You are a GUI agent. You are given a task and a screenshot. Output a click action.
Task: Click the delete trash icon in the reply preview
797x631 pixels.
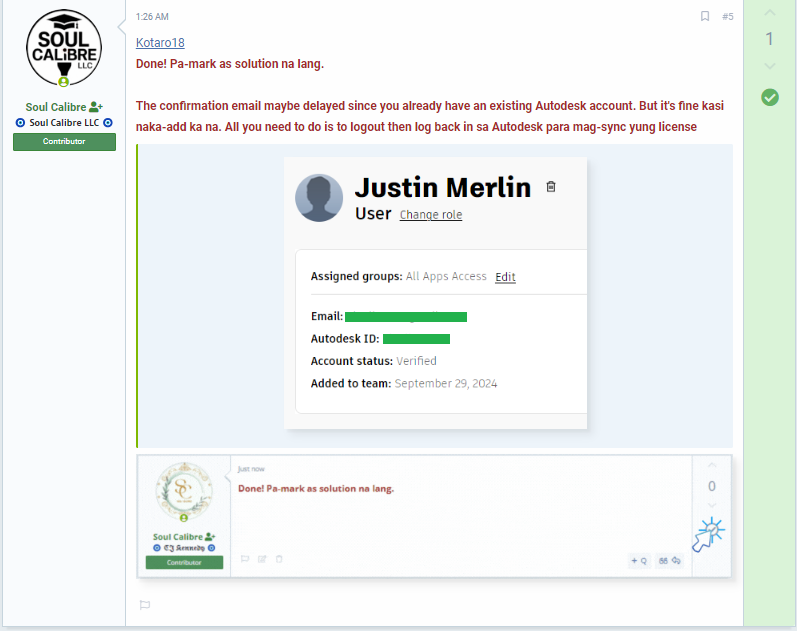click(279, 559)
